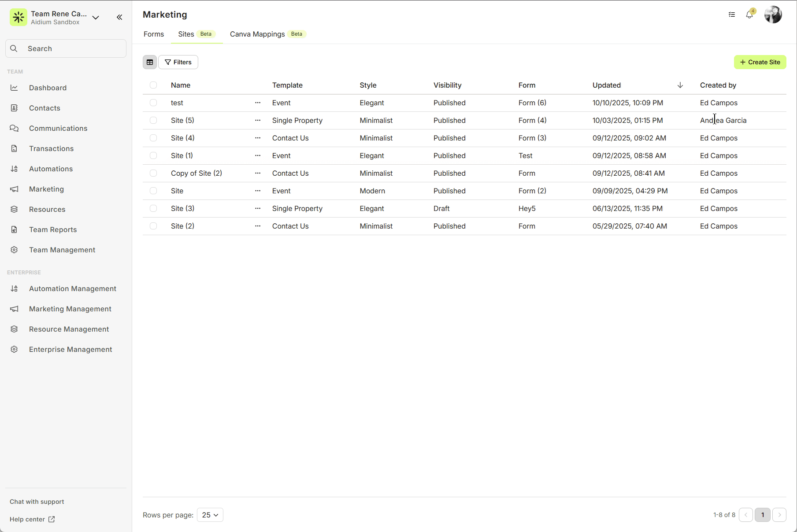
Task: Click the Create Site button
Action: [760, 62]
